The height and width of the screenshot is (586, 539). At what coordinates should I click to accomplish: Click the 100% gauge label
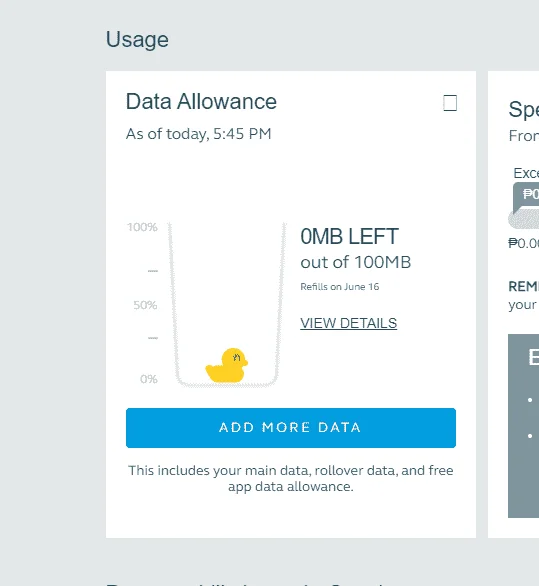pyautogui.click(x=142, y=227)
